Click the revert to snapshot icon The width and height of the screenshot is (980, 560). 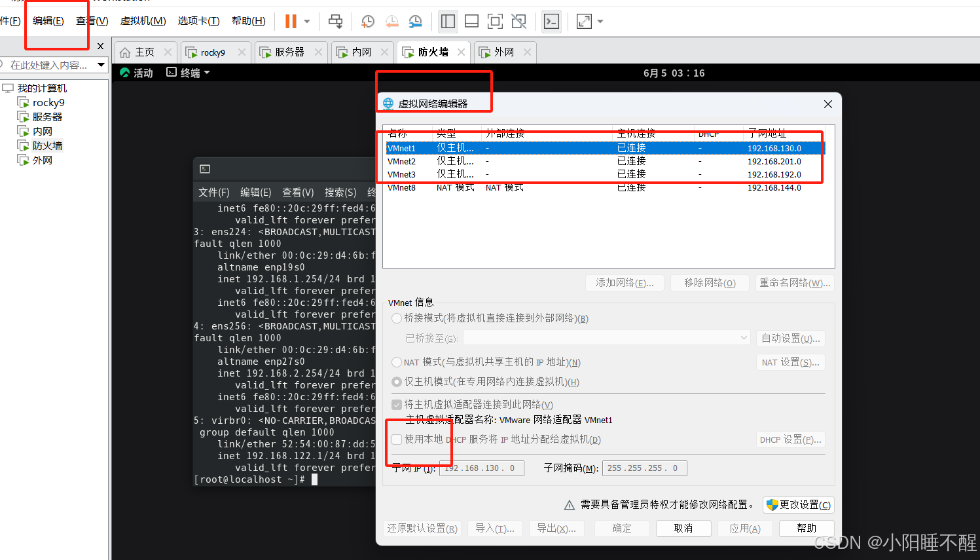[x=391, y=22]
